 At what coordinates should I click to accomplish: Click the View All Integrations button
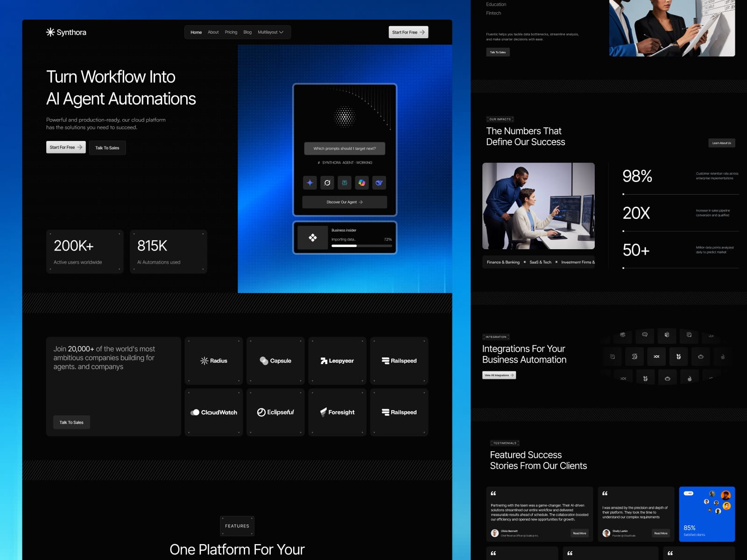coord(499,375)
